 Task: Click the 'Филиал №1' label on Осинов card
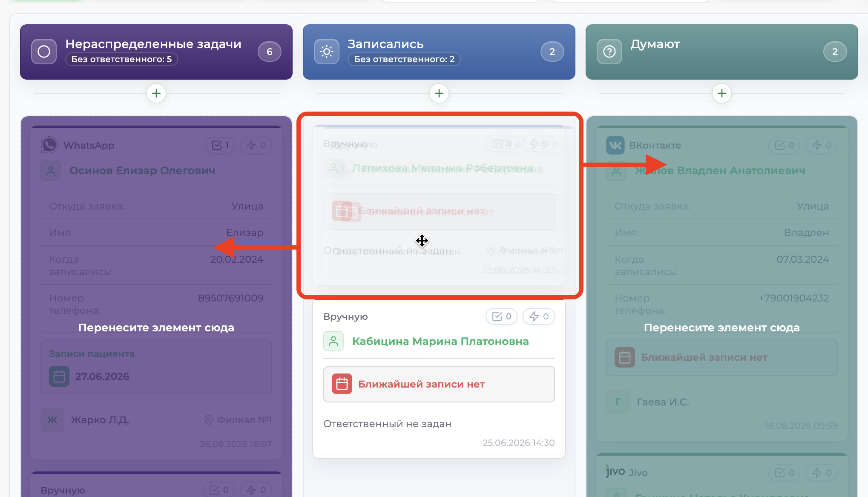point(244,420)
